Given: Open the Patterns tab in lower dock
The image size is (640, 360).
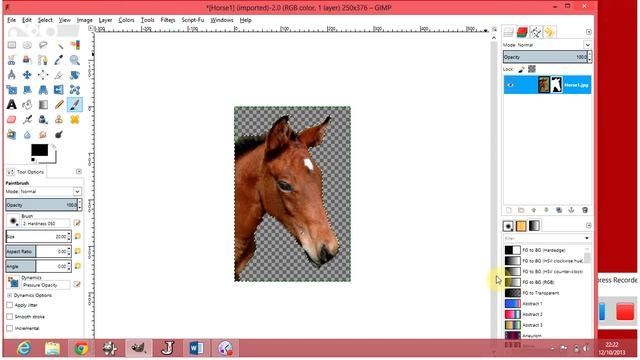Looking at the screenshot, I should point(521,226).
